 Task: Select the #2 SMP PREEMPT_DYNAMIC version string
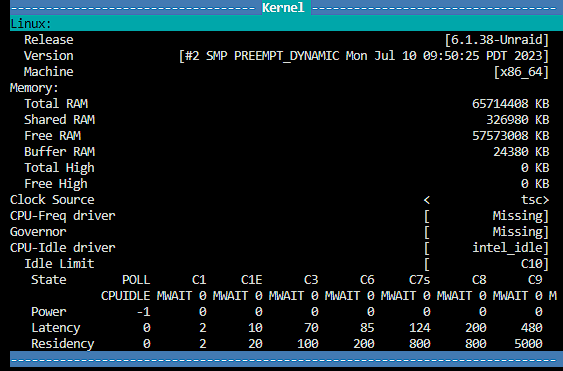[364, 56]
